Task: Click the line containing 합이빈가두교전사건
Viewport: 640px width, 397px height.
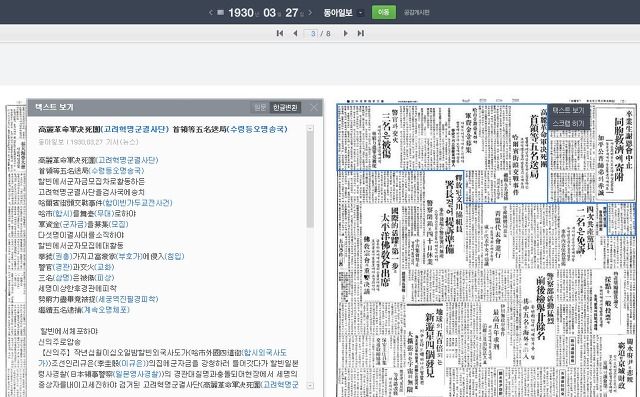Action: click(x=105, y=203)
